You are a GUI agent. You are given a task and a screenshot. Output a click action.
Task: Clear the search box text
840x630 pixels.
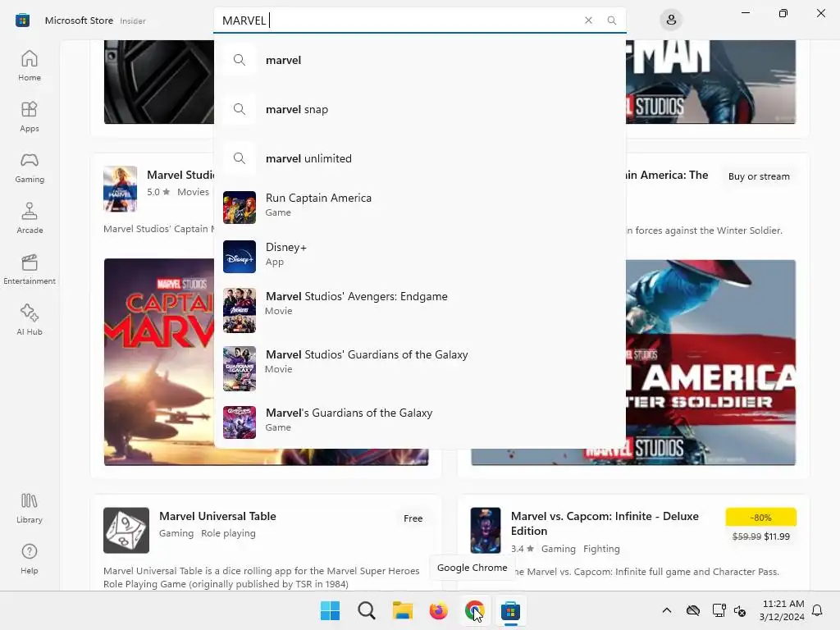588,21
